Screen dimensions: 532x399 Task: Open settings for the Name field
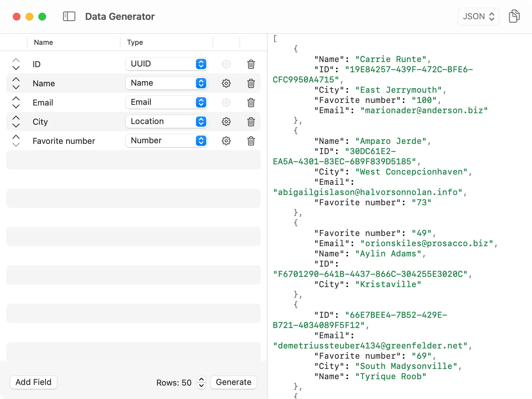226,83
